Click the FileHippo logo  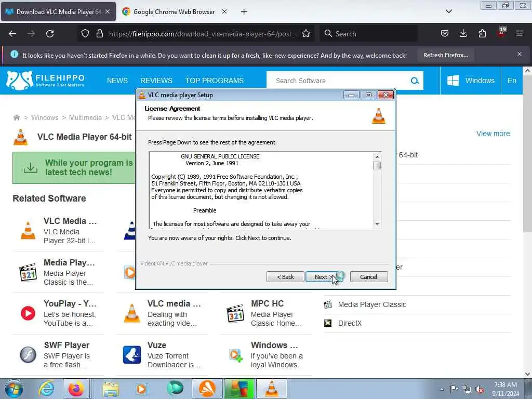coord(46,81)
